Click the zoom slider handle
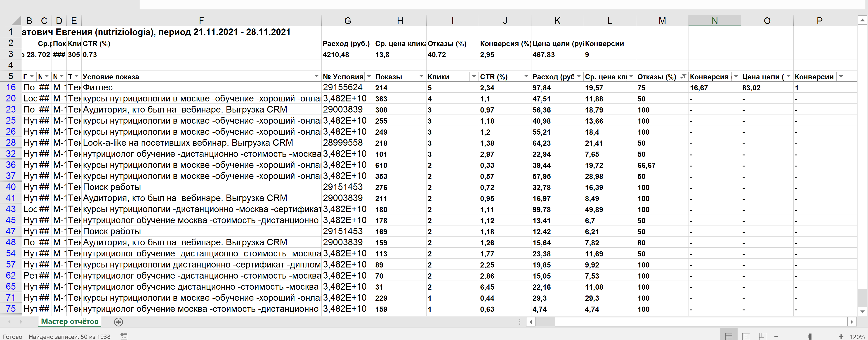This screenshot has width=868, height=340. click(x=810, y=336)
